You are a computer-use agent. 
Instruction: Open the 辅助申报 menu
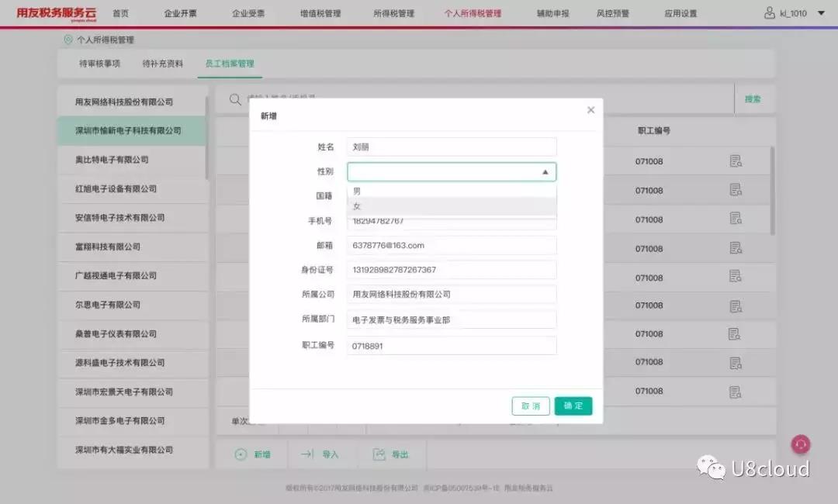point(553,13)
